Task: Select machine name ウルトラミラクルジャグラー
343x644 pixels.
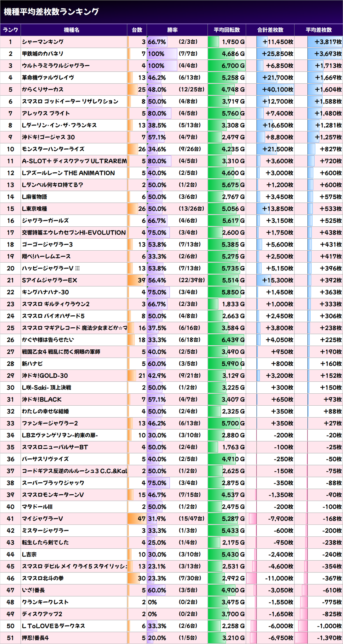Action: [56, 66]
